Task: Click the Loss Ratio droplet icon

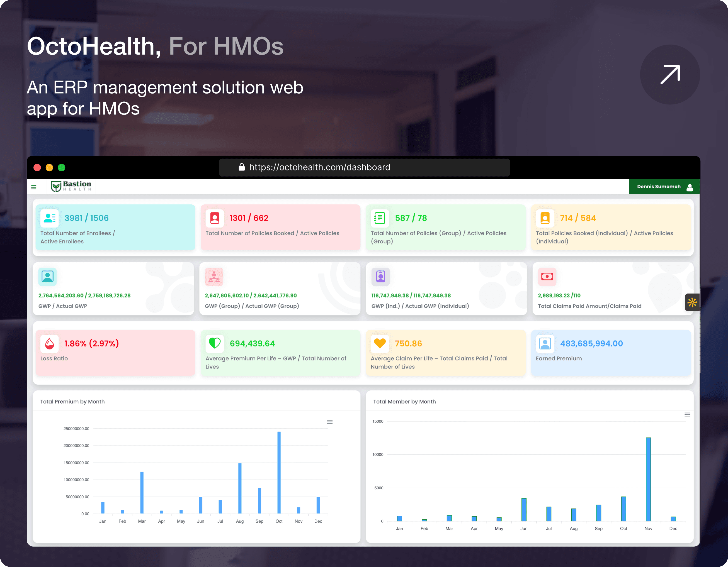Action: 49,343
